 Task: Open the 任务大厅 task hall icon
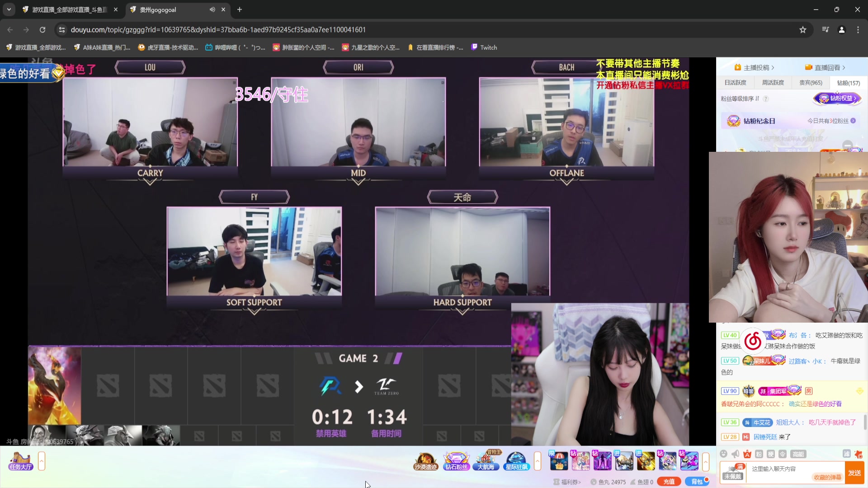[x=20, y=461]
